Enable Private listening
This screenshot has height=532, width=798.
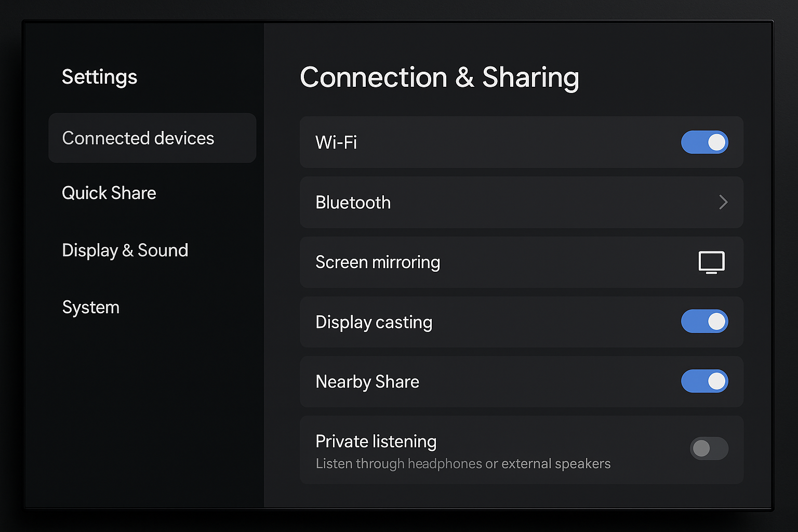tap(709, 448)
